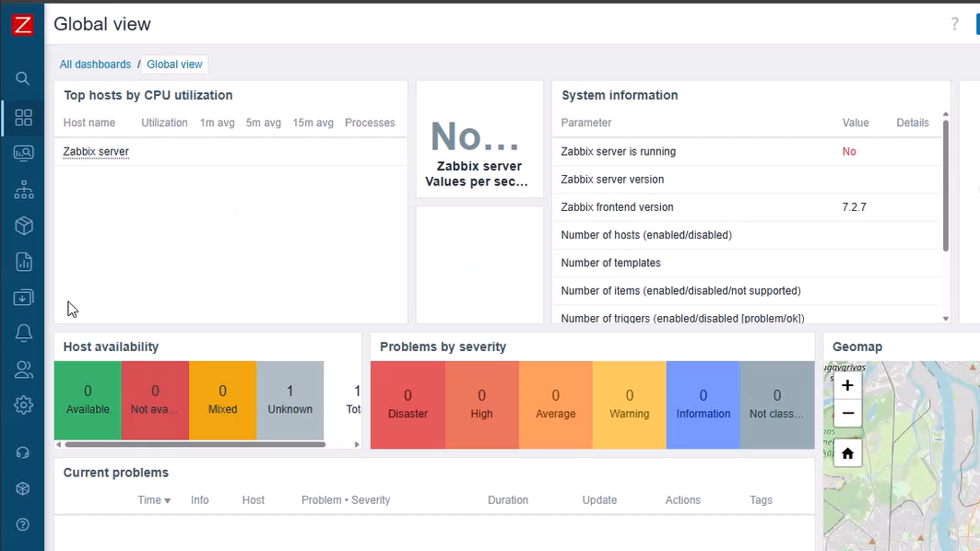Open the Administration gear icon in sidebar
Image resolution: width=980 pixels, height=551 pixels.
pos(24,404)
